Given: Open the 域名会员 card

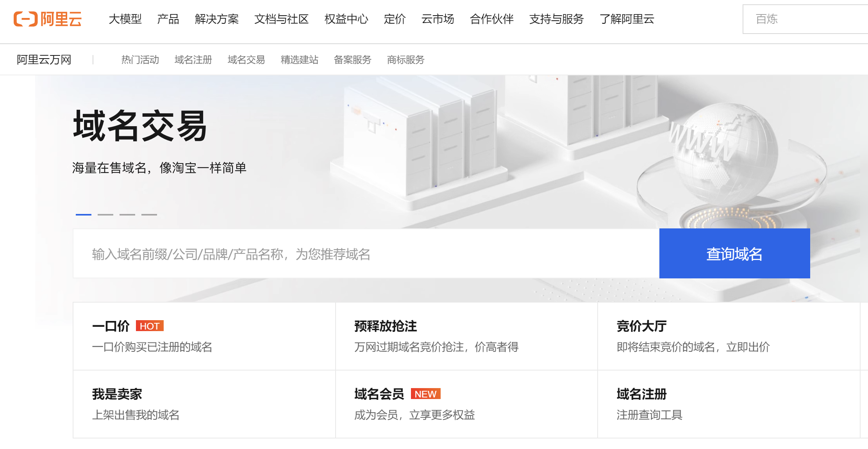Looking at the screenshot, I should coord(466,404).
